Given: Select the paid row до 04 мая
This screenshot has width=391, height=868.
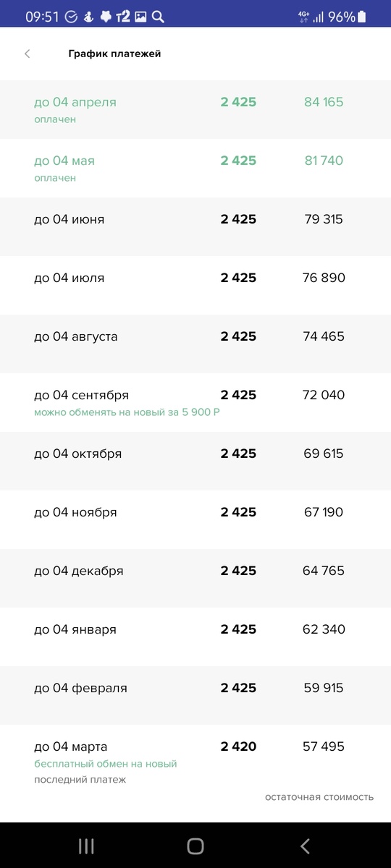Looking at the screenshot, I should [x=195, y=168].
